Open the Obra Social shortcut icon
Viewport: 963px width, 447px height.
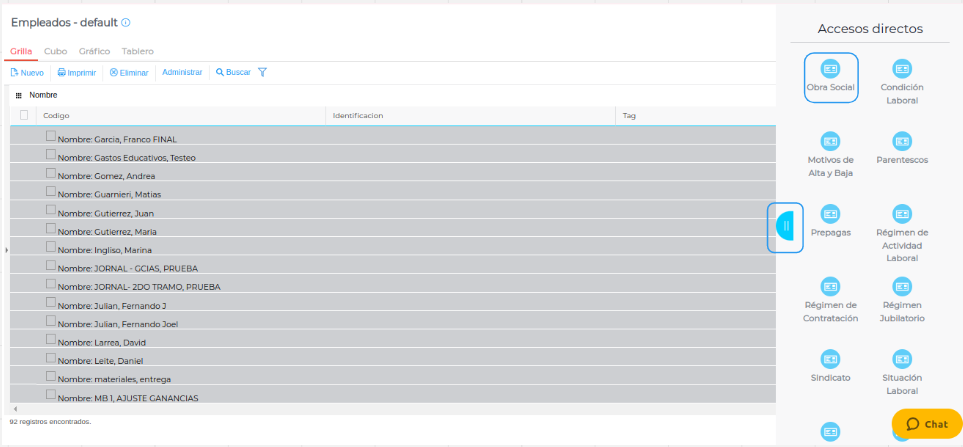pyautogui.click(x=830, y=69)
